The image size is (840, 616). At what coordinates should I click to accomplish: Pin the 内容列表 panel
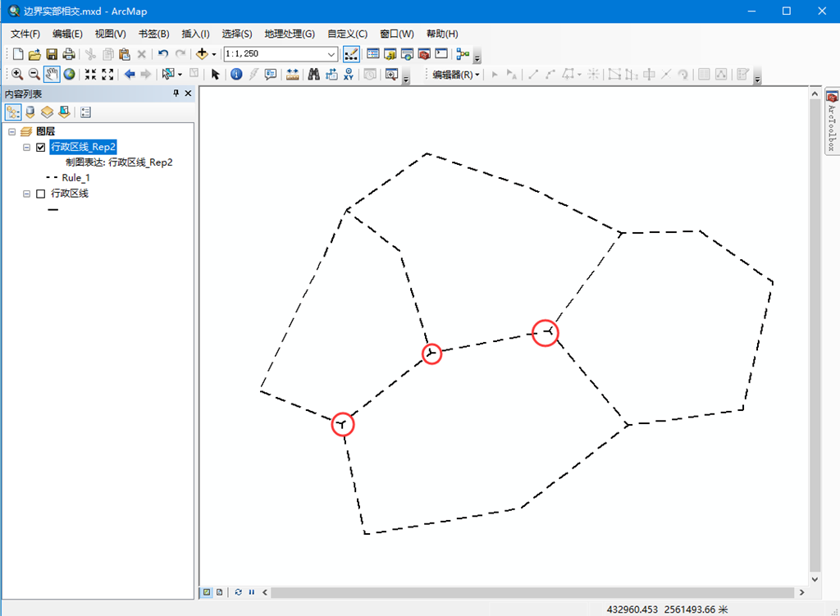coord(176,94)
